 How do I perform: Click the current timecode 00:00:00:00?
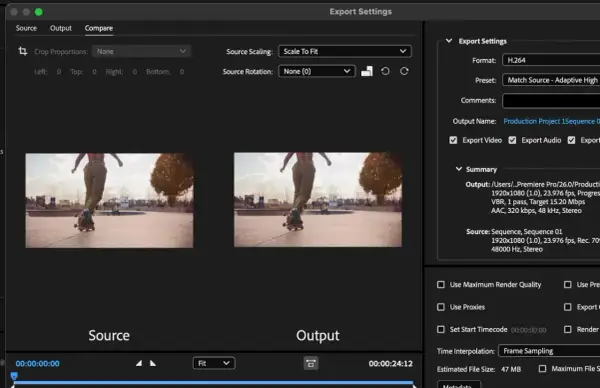pyautogui.click(x=38, y=364)
